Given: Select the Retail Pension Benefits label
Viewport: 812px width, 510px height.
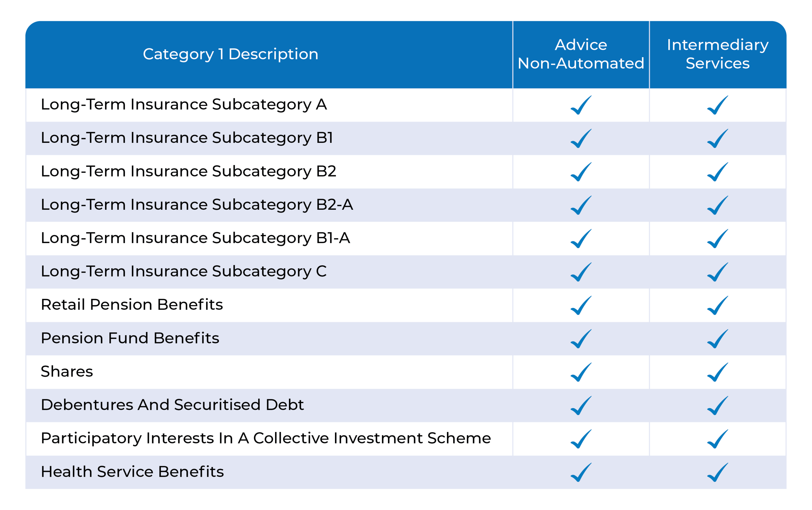Looking at the screenshot, I should pyautogui.click(x=132, y=305).
